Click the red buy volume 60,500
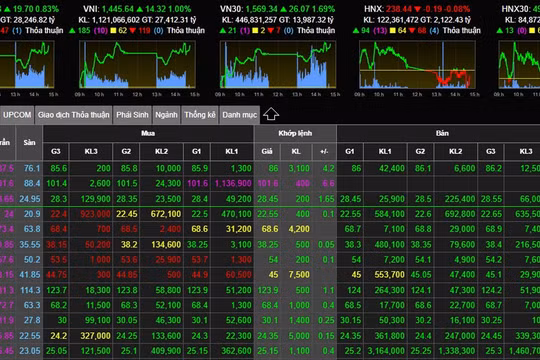The image size is (540, 360). pyautogui.click(x=239, y=275)
